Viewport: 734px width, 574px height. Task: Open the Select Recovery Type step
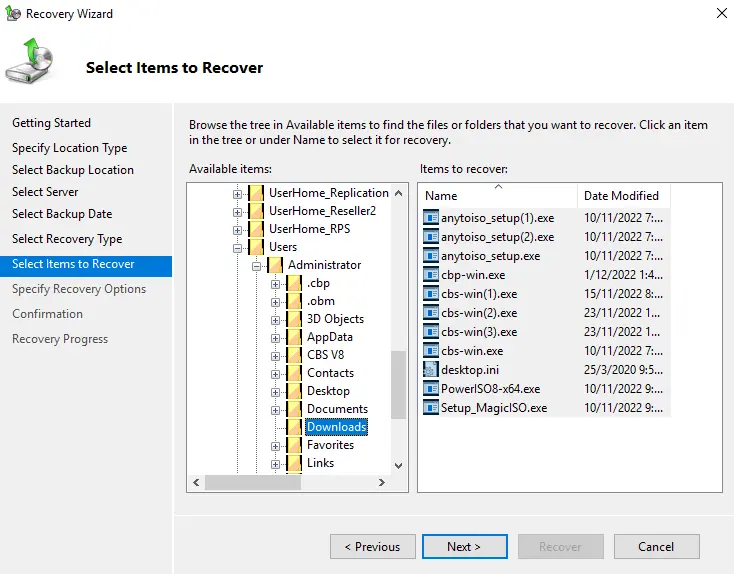pos(67,239)
